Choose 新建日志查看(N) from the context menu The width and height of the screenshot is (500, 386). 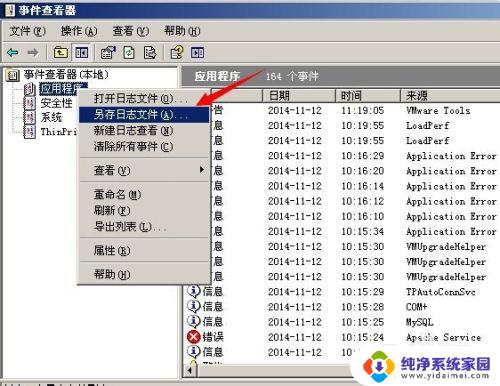[144, 130]
